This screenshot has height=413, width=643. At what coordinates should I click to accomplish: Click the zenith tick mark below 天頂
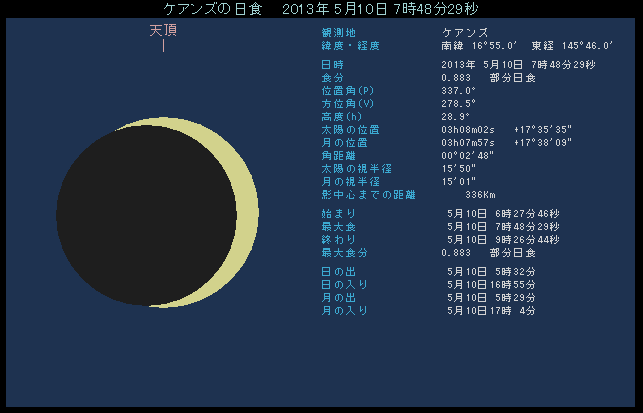pyautogui.click(x=163, y=46)
